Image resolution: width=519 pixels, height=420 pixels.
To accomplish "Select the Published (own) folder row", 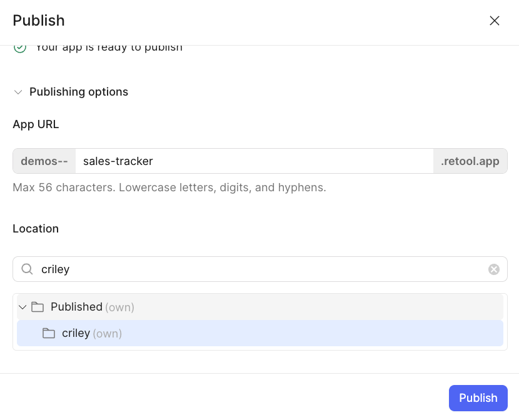I will 260,307.
